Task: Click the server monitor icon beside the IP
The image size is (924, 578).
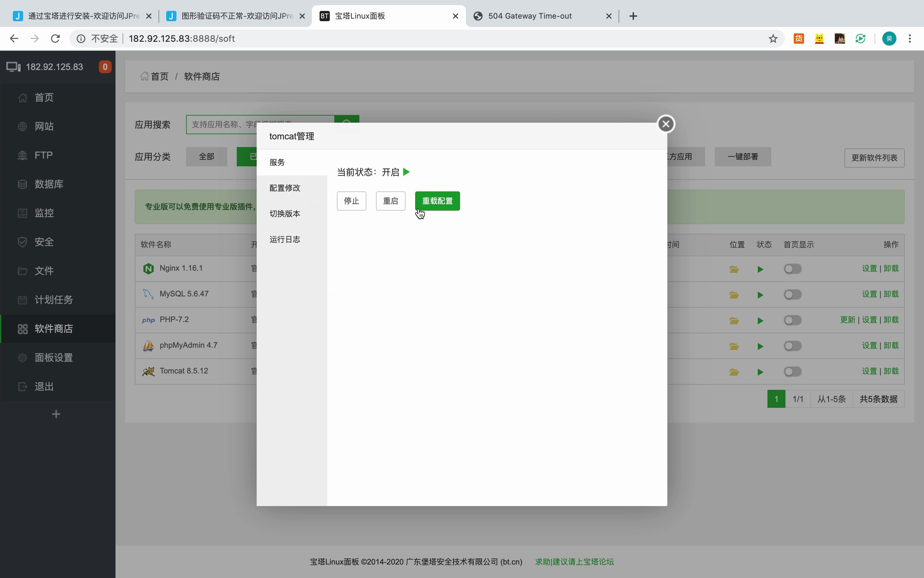Action: [x=13, y=67]
